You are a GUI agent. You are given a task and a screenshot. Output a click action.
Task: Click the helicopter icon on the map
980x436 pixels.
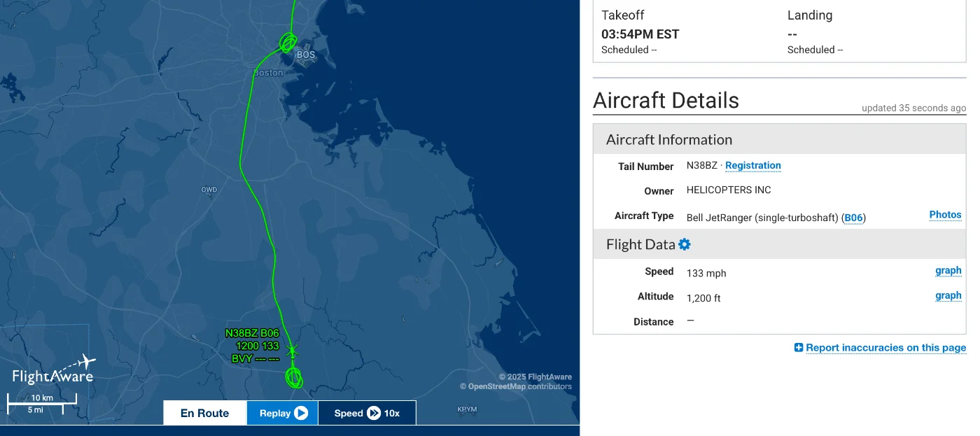(x=293, y=349)
